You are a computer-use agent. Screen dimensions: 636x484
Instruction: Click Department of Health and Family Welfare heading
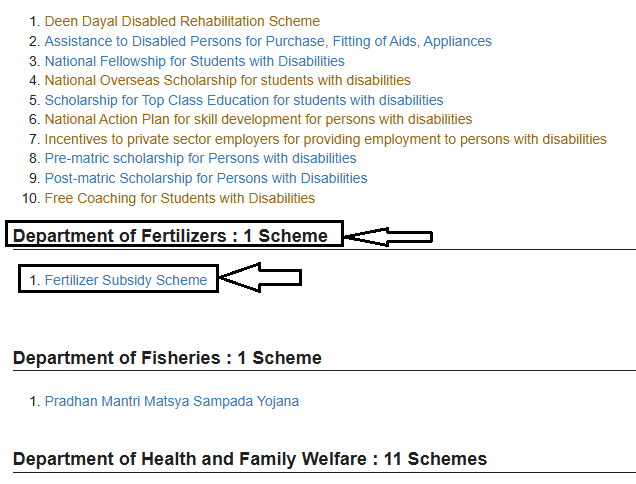tap(250, 459)
